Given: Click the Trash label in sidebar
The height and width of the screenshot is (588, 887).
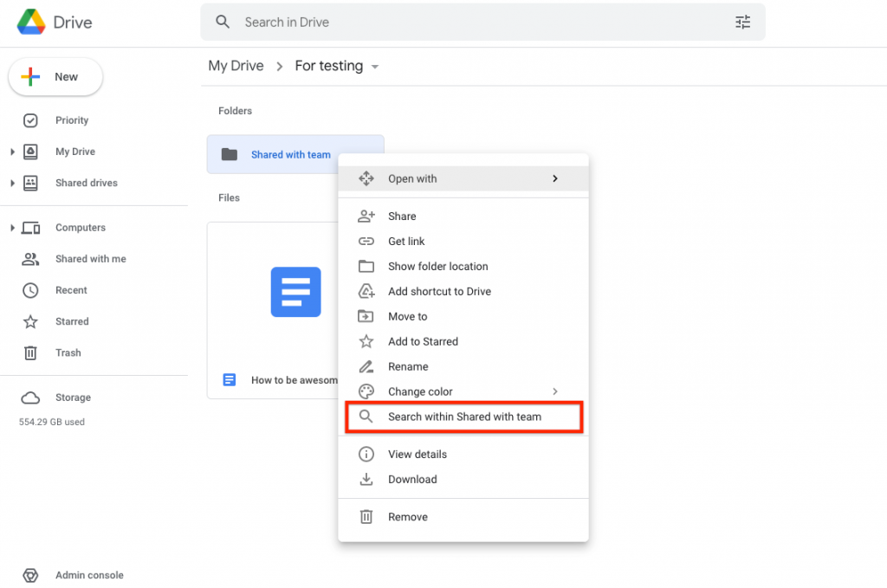Looking at the screenshot, I should (x=68, y=352).
